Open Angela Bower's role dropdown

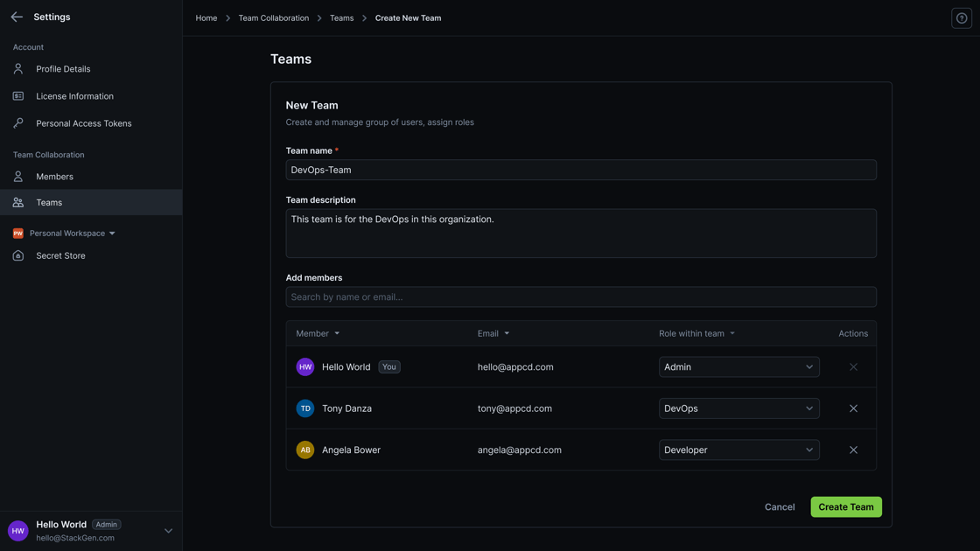(738, 450)
